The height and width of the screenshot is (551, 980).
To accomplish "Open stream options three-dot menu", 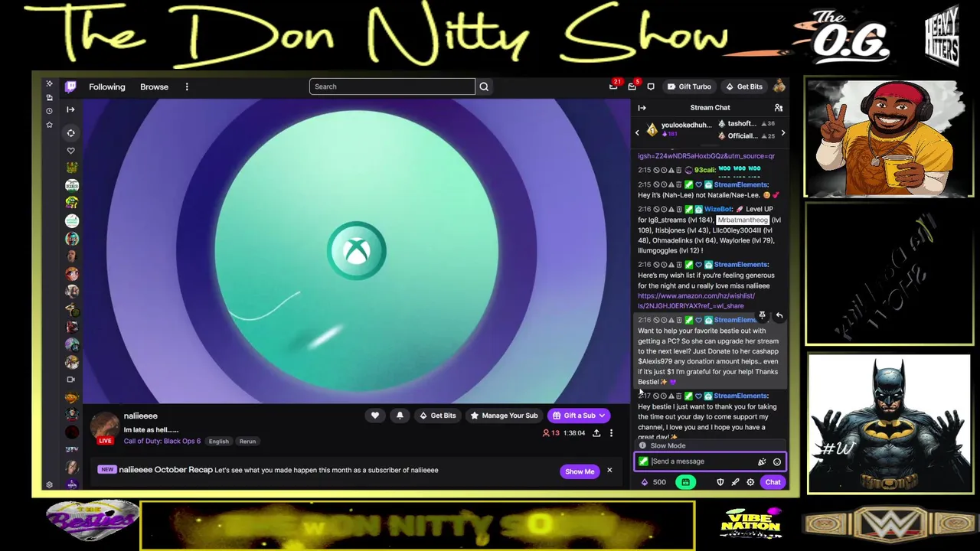I will coord(611,433).
